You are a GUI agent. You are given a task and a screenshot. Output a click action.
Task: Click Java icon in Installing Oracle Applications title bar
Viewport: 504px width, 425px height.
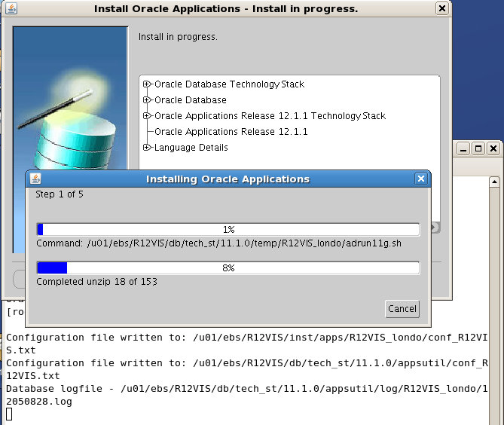tap(35, 179)
